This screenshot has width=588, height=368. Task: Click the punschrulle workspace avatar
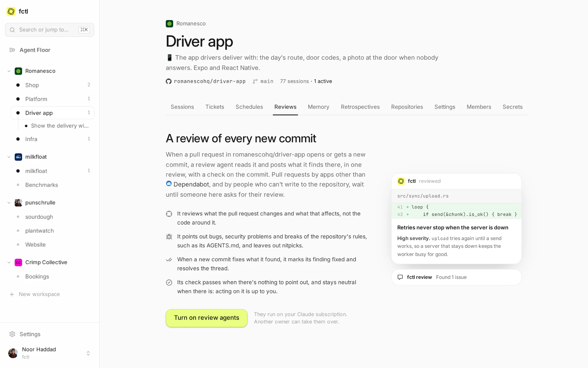(x=18, y=203)
